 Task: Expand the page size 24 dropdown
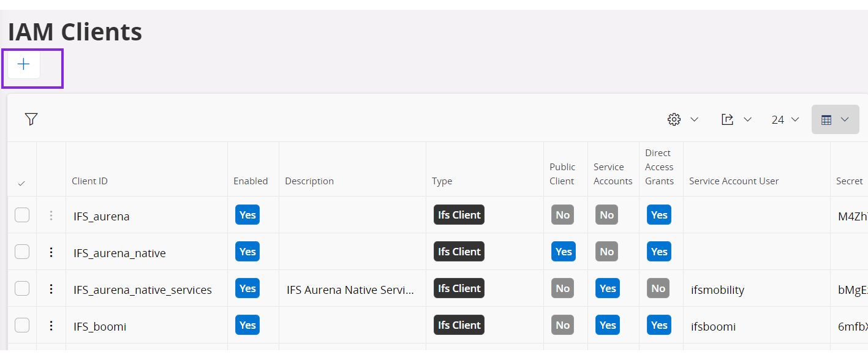785,120
